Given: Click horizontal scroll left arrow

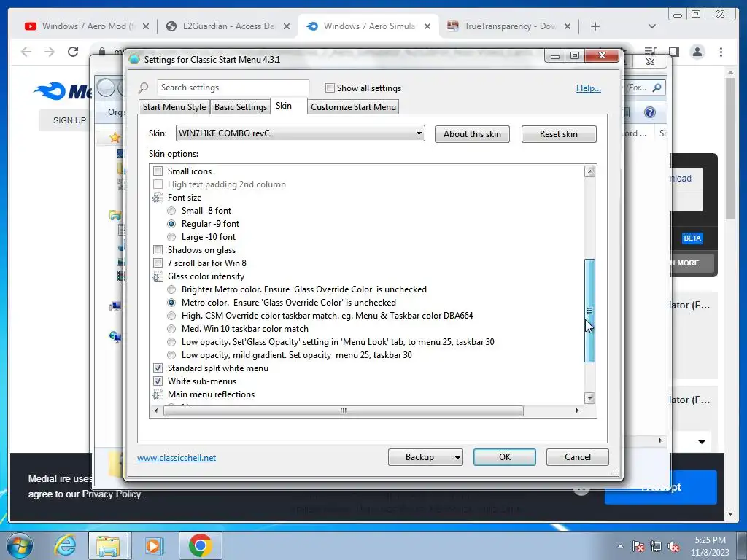Looking at the screenshot, I should 156,411.
